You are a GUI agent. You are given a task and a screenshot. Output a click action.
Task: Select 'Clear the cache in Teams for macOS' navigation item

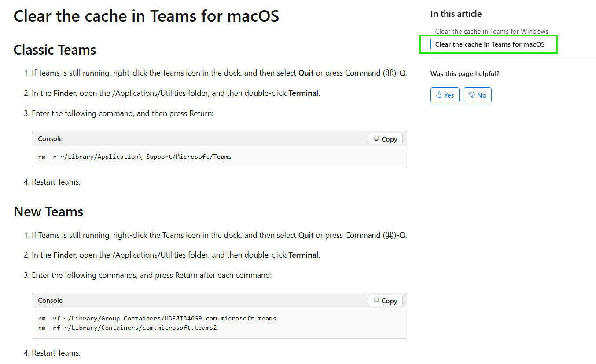point(489,44)
